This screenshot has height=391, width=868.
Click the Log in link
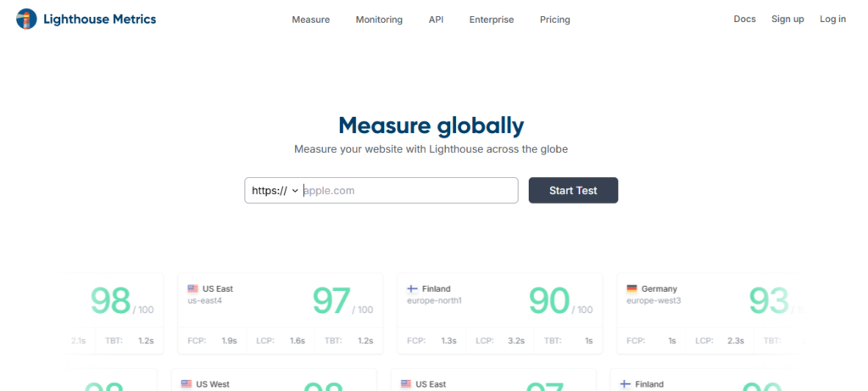coord(832,19)
